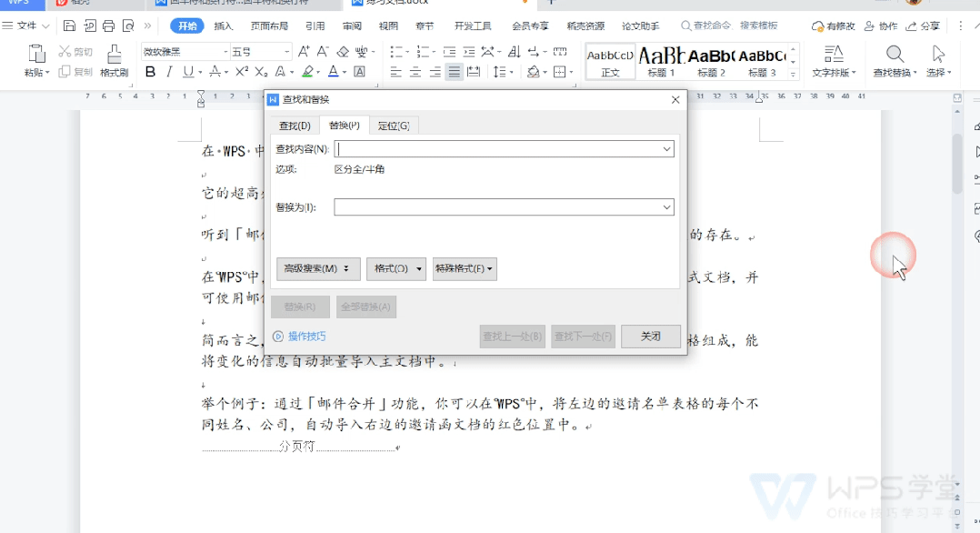Toggle Underline formatting

188,72
